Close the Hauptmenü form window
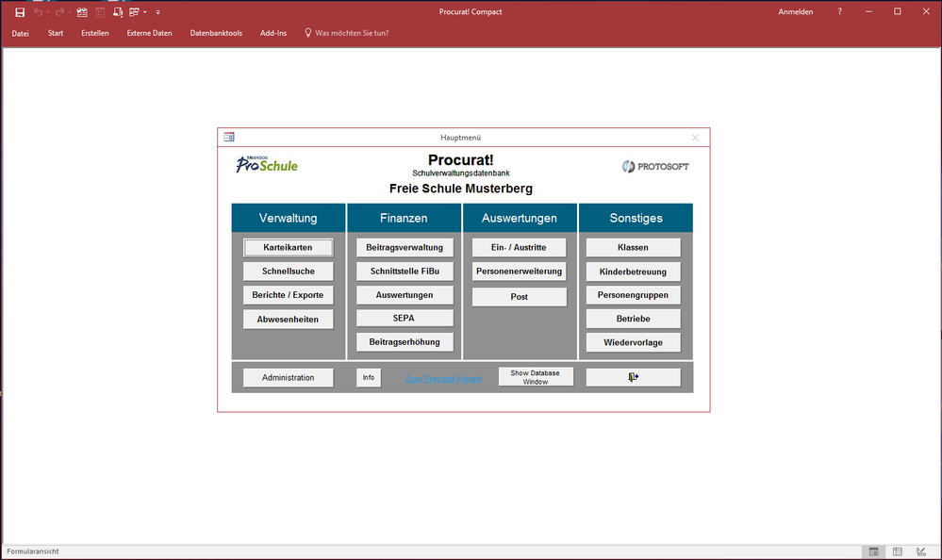The width and height of the screenshot is (942, 560). 695,138
